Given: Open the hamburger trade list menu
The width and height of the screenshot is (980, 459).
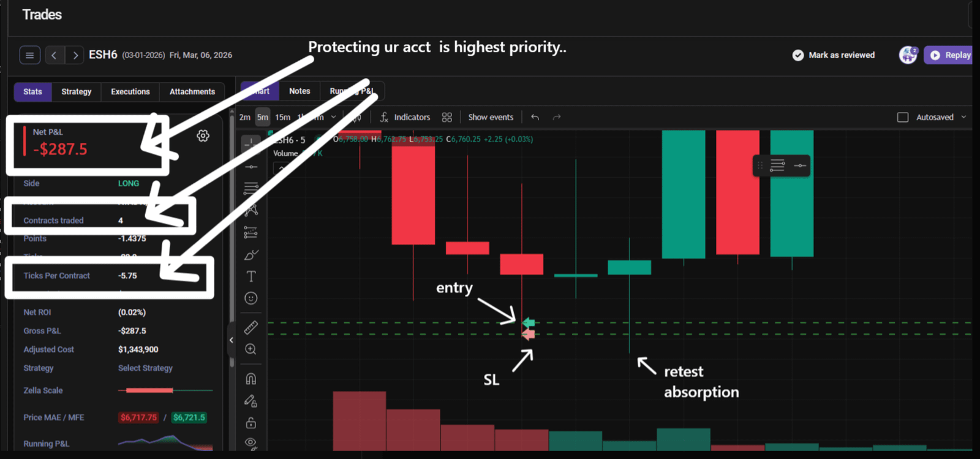Looking at the screenshot, I should pyautogui.click(x=29, y=55).
